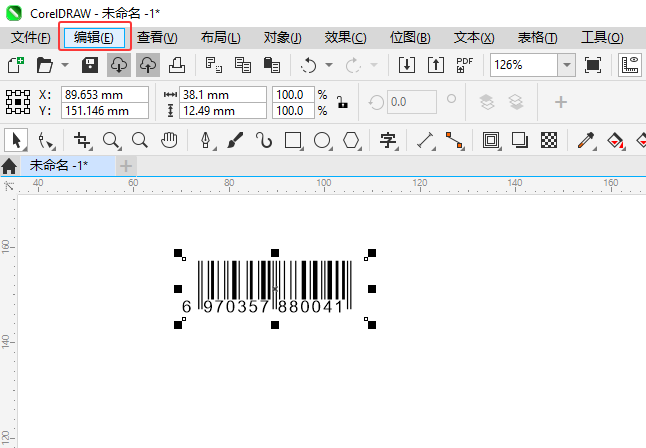Click the To back of layer icon
The width and height of the screenshot is (646, 448).
[x=516, y=102]
